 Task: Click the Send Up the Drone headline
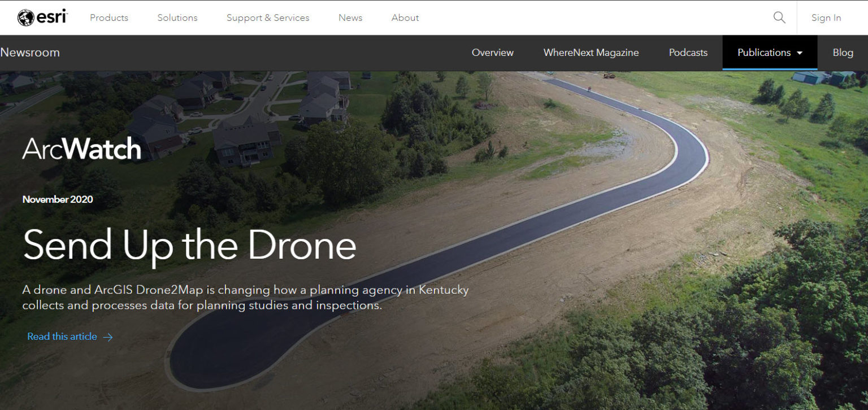tap(189, 245)
